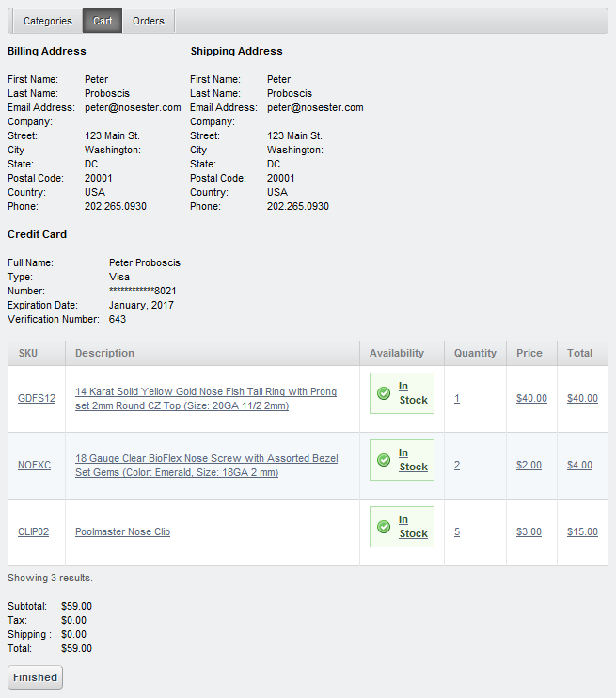Click green checkmark icon in NOFXC row
This screenshot has height=698, width=616.
[x=384, y=460]
